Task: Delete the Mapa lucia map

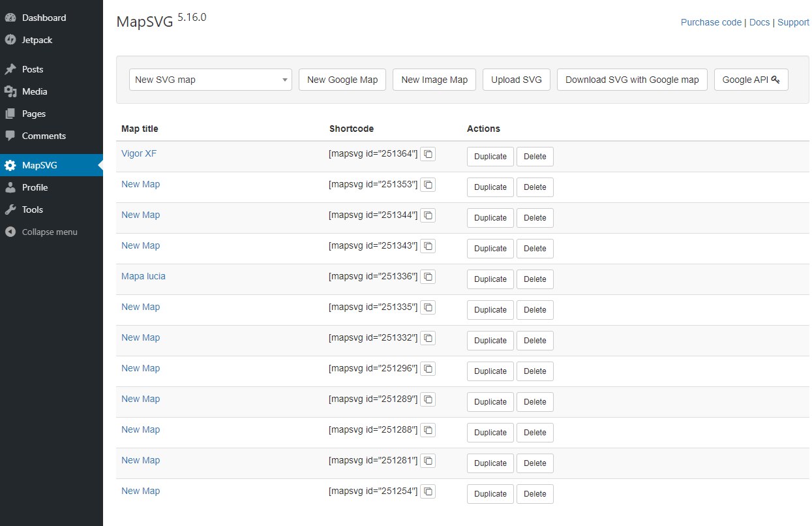Action: pos(535,279)
